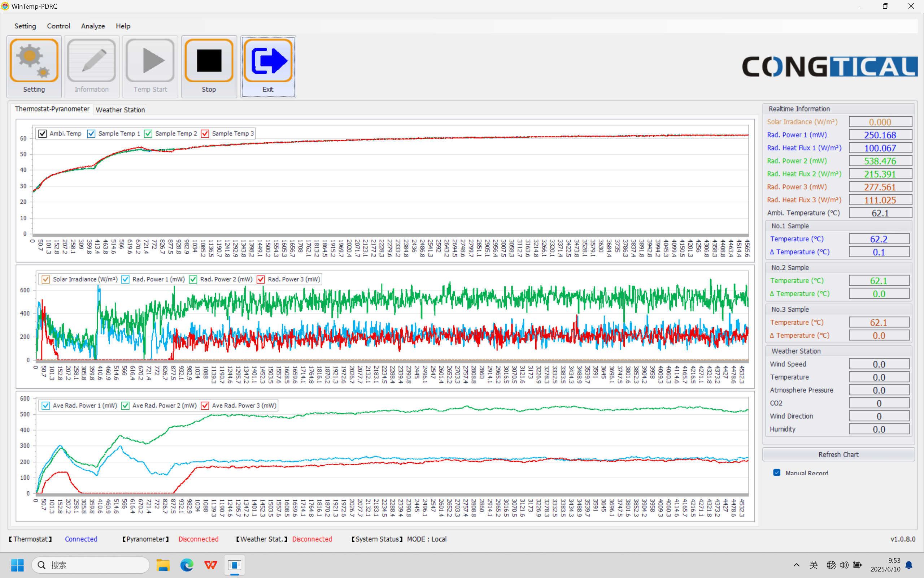Click the MODE : Local status text
Image resolution: width=924 pixels, height=578 pixels.
point(427,539)
